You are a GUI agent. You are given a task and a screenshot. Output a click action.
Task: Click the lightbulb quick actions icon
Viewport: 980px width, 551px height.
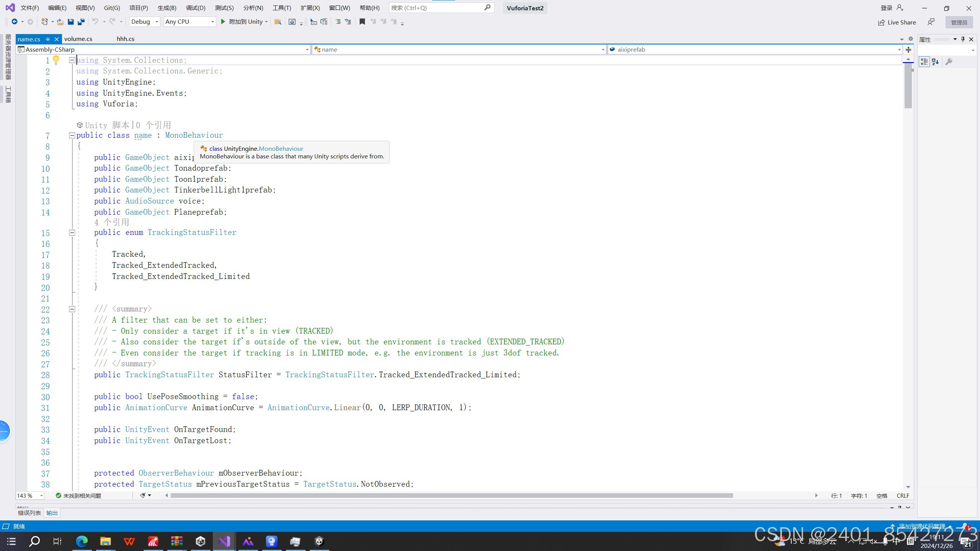[56, 60]
